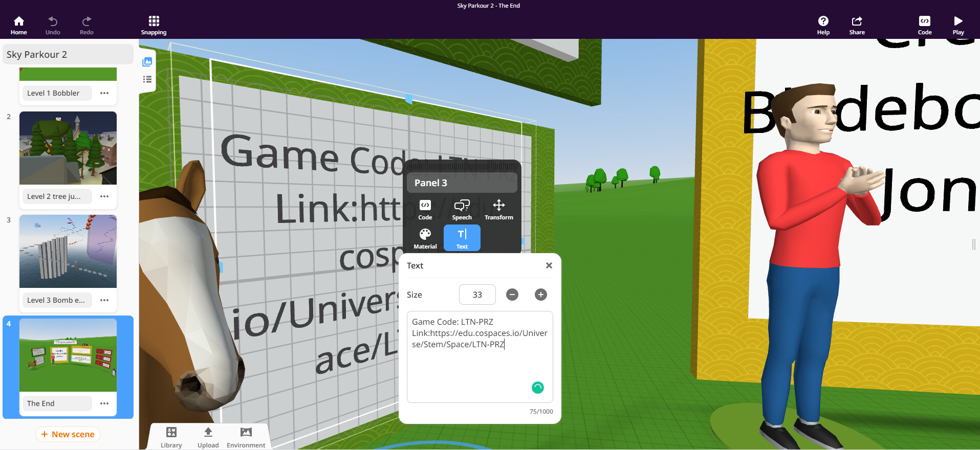Open Code options for Panel 3
Viewport: 980px width, 450px height.
[425, 210]
